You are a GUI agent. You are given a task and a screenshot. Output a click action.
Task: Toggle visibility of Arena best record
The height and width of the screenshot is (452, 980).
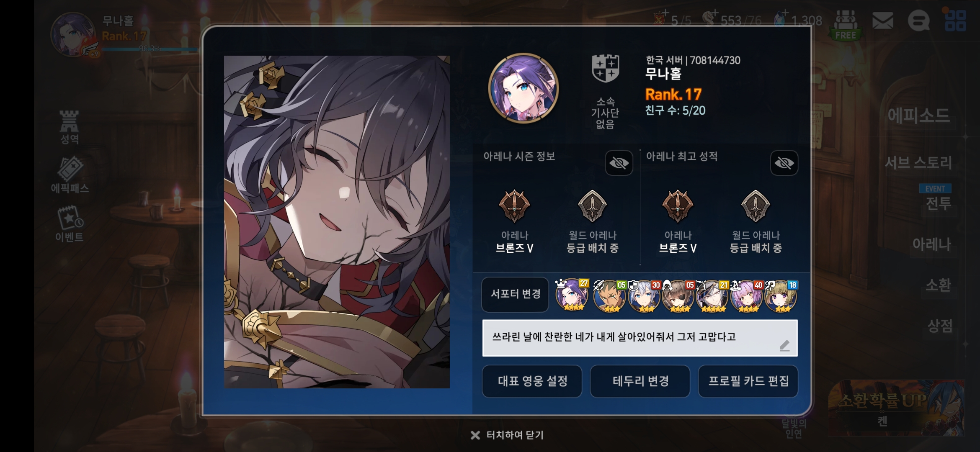tap(784, 163)
